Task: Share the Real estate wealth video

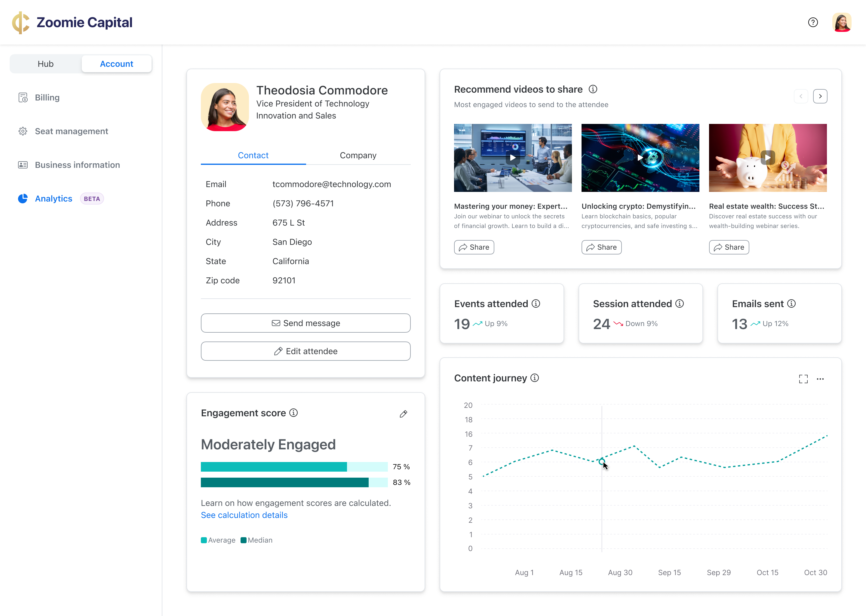Action: [x=729, y=247]
